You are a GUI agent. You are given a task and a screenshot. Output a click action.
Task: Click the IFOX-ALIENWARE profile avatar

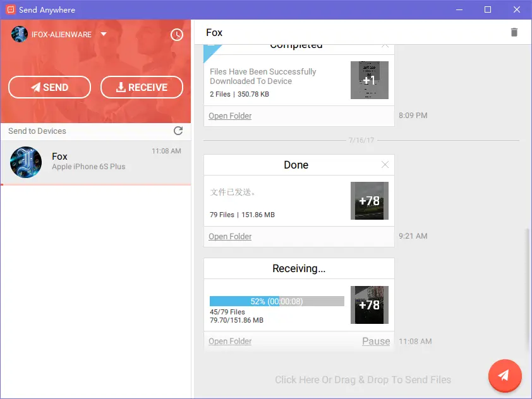[x=20, y=34]
